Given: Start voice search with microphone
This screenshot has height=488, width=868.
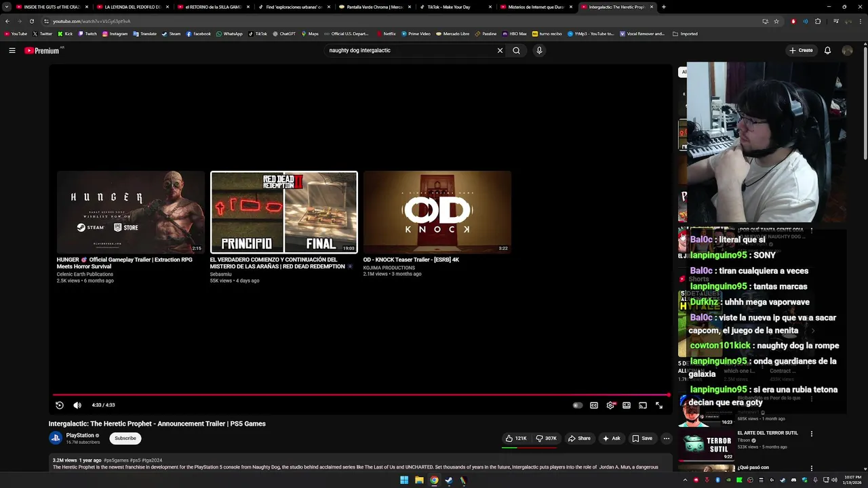Looking at the screenshot, I should tap(539, 50).
